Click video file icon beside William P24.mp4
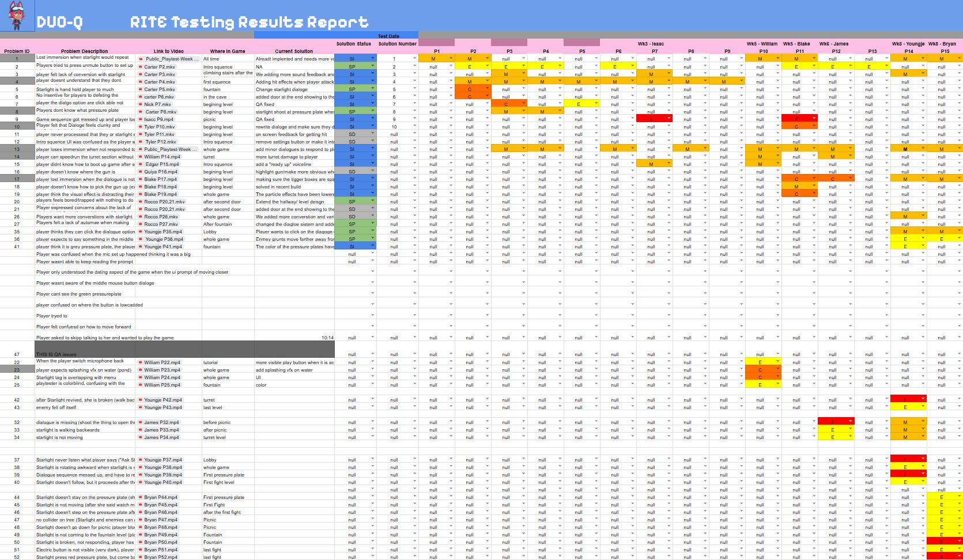Screen dimensions: 963x560 click(x=140, y=377)
